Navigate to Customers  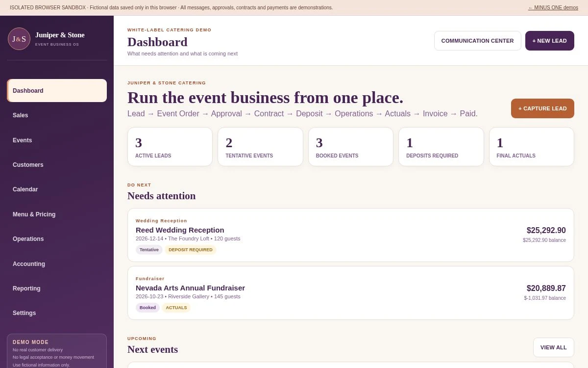pyautogui.click(x=57, y=165)
